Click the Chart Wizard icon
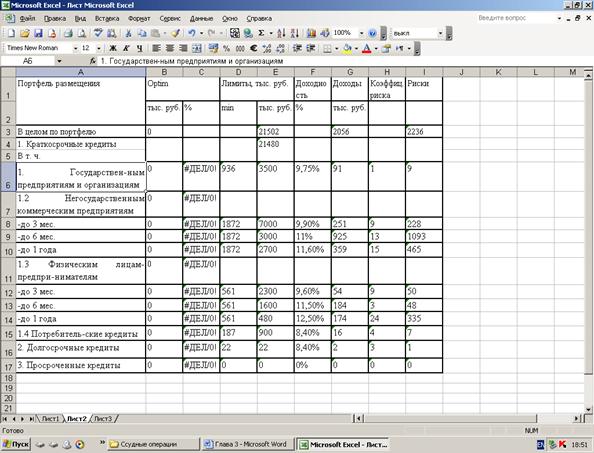This screenshot has width=594, height=453. point(311,33)
